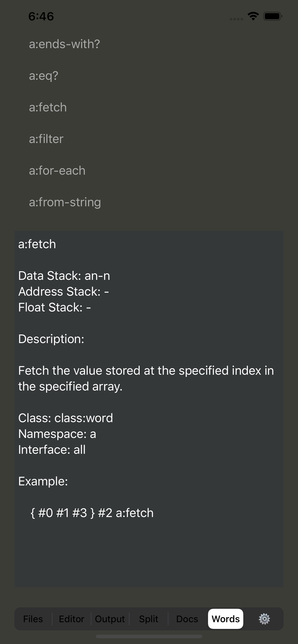298x644 pixels.
Task: Open the Editor tab
Action: [x=71, y=619]
